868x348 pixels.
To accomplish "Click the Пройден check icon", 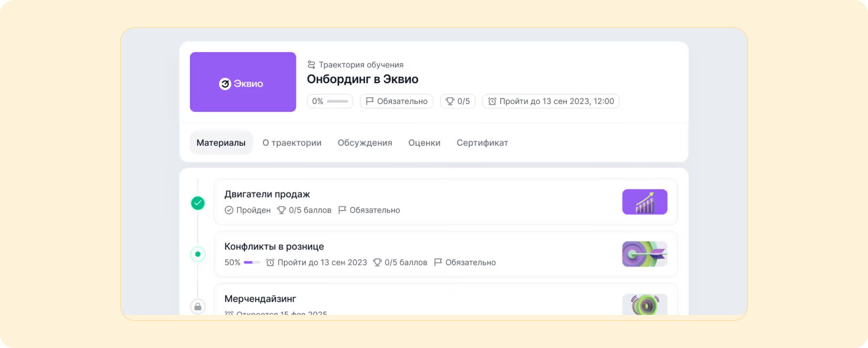I will click(x=229, y=210).
